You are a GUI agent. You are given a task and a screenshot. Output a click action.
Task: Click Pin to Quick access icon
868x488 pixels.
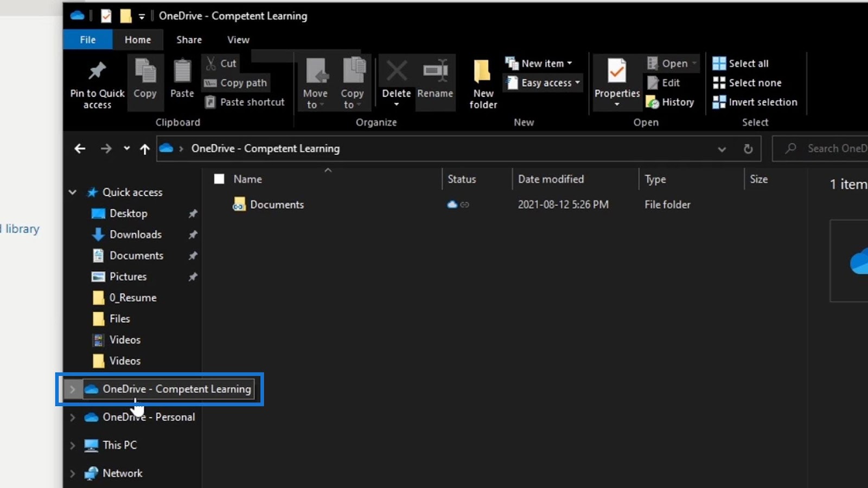pyautogui.click(x=97, y=71)
